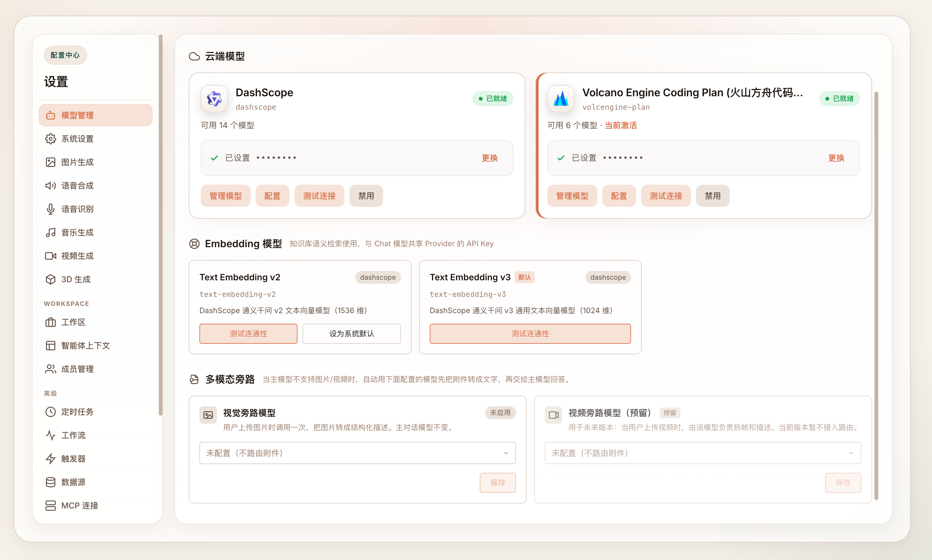The height and width of the screenshot is (560, 932).
Task: Save the 视频旁路模型 setting
Action: (843, 482)
